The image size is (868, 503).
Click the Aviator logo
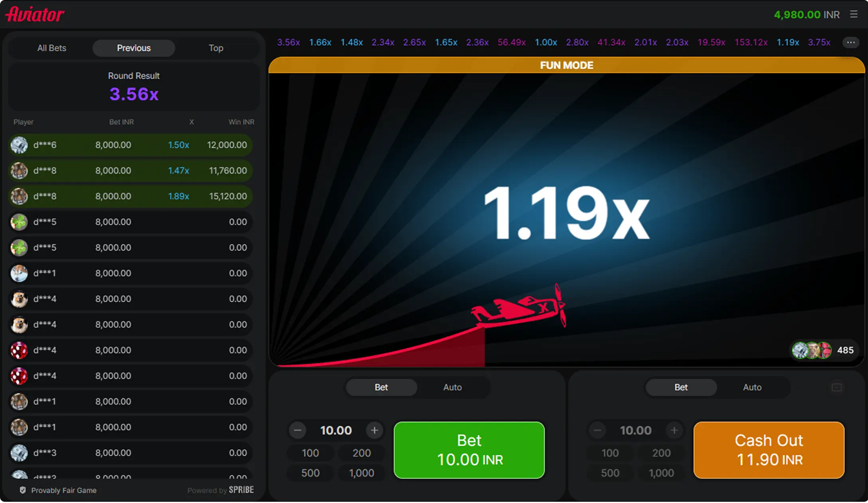(35, 14)
